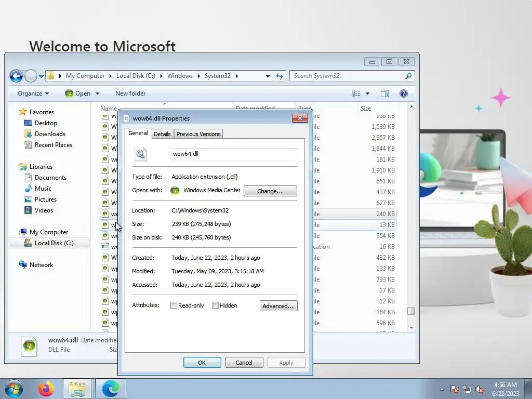Open Microsoft Edge from the taskbar
Image resolution: width=532 pixels, height=399 pixels.
point(111,389)
